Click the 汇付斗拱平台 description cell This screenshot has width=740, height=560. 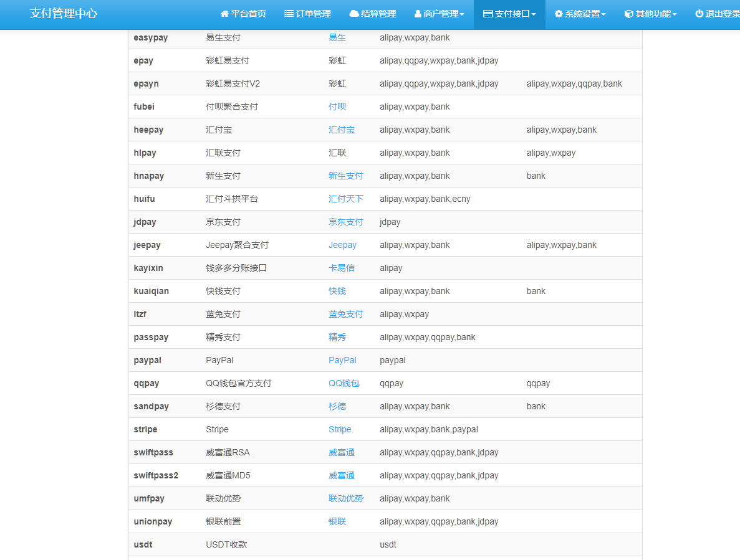click(232, 199)
